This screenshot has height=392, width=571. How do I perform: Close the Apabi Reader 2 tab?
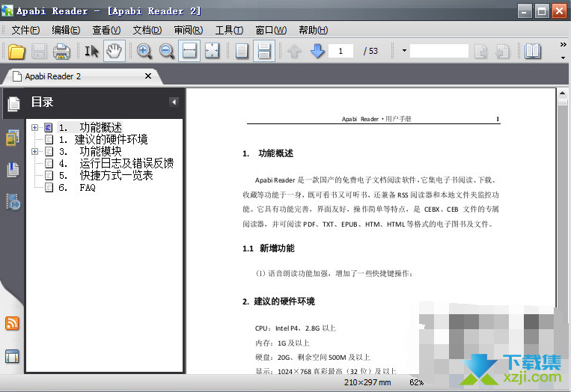(x=148, y=76)
